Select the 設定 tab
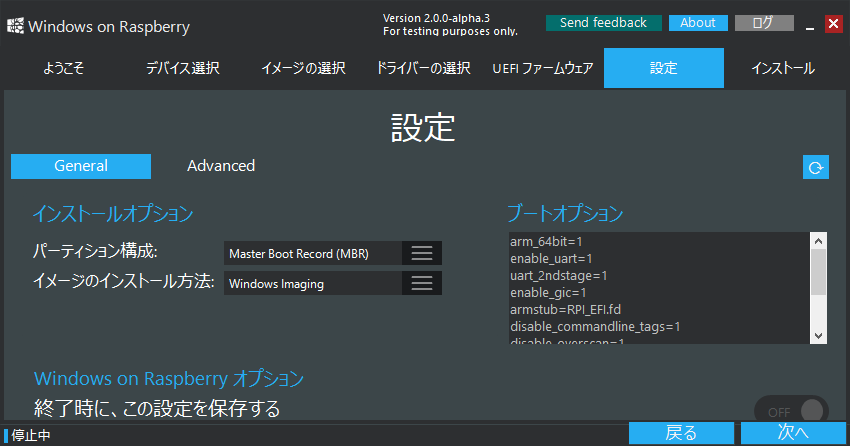 pos(664,68)
